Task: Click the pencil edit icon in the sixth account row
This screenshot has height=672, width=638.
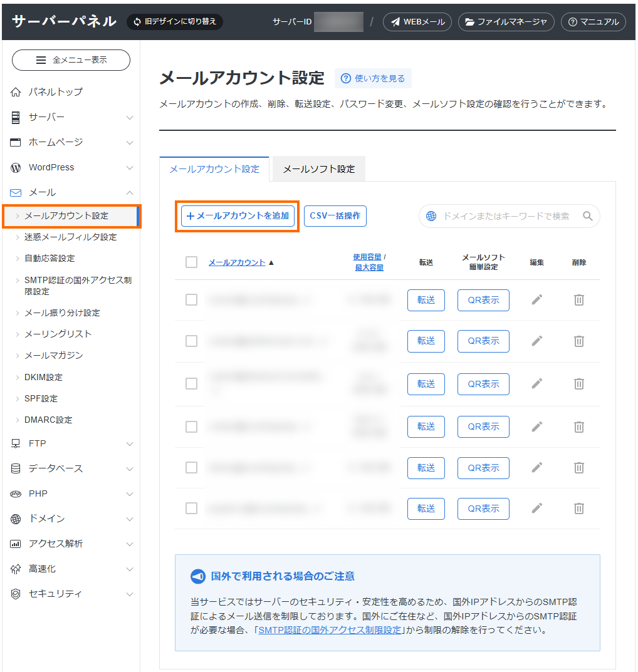Action: pyautogui.click(x=537, y=509)
